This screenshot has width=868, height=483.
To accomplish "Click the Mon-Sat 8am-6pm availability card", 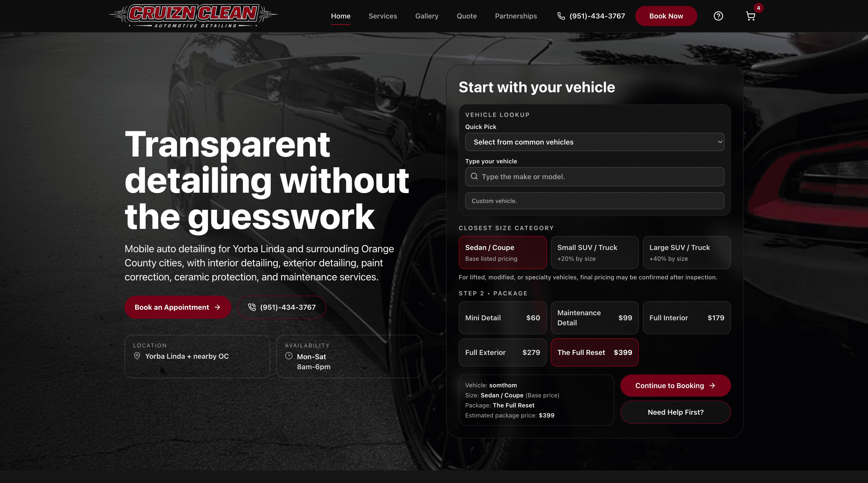I will click(x=349, y=356).
